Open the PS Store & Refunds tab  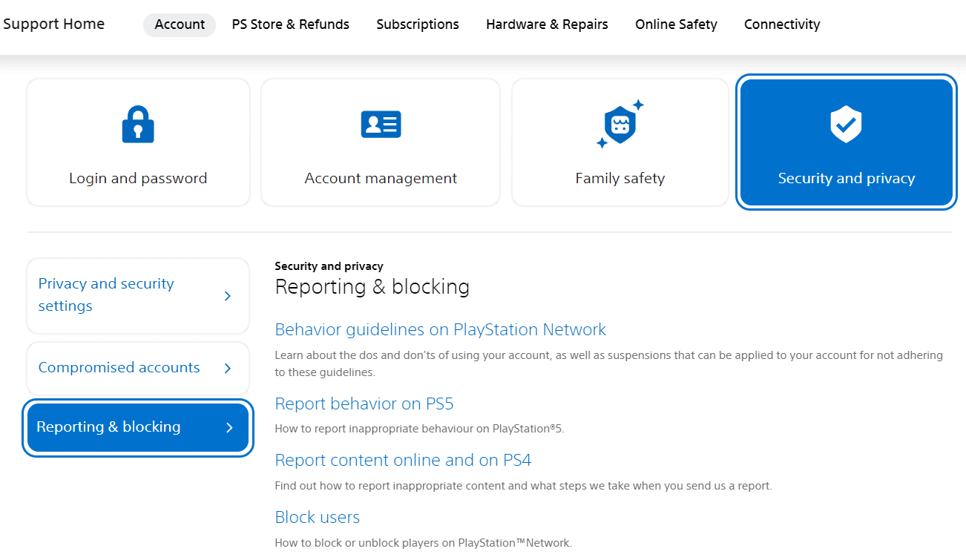coord(290,24)
